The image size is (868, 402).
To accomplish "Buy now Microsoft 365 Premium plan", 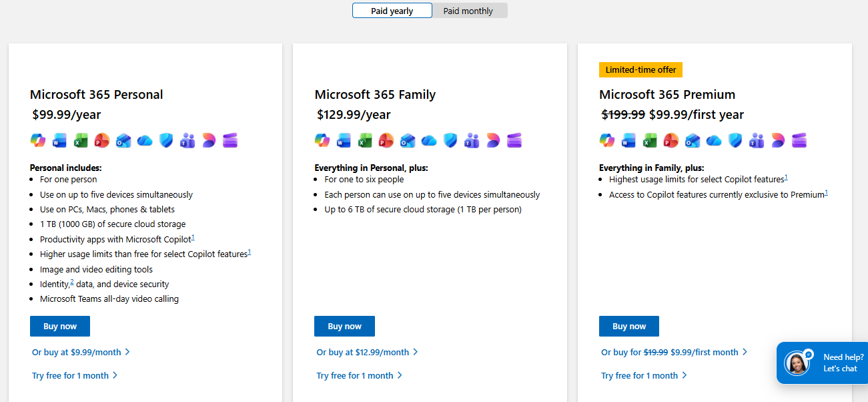I will pos(629,327).
